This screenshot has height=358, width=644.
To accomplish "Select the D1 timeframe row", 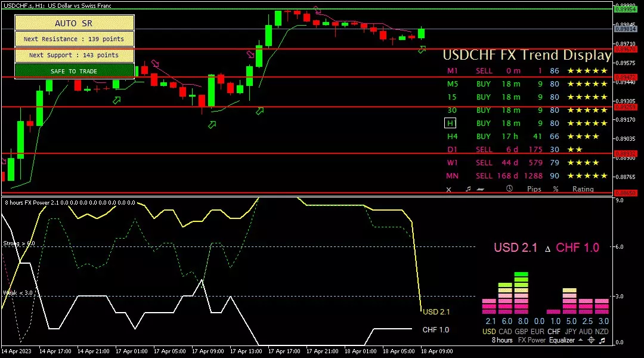I will [x=451, y=149].
